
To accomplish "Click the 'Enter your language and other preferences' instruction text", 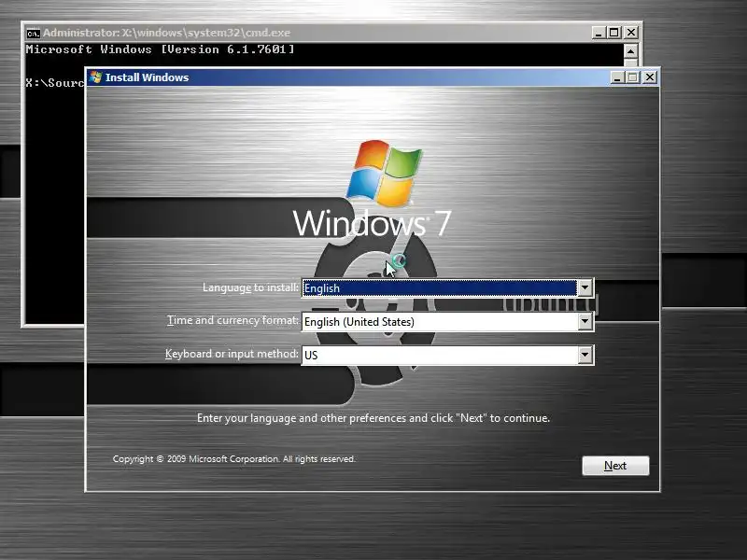I will click(373, 418).
